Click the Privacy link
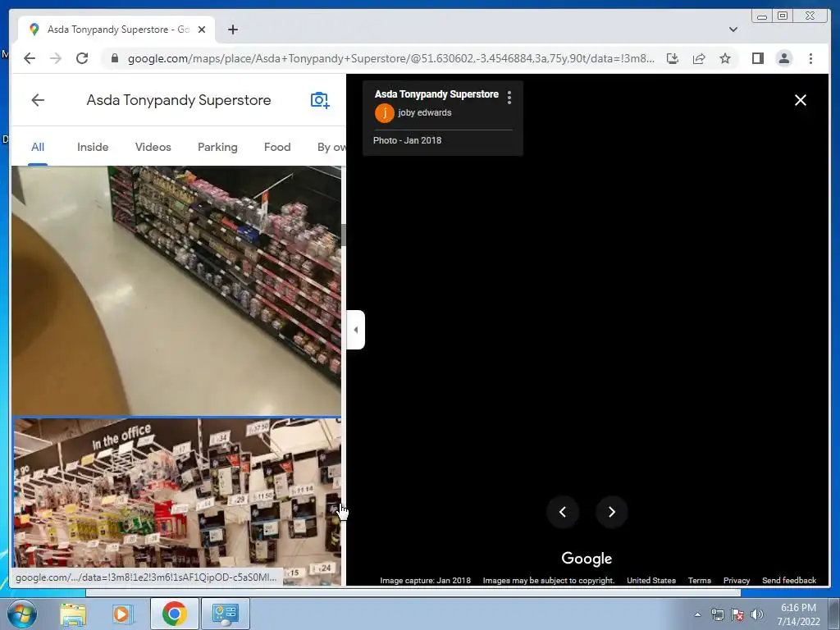Viewport: 840px width, 630px height. (736, 580)
